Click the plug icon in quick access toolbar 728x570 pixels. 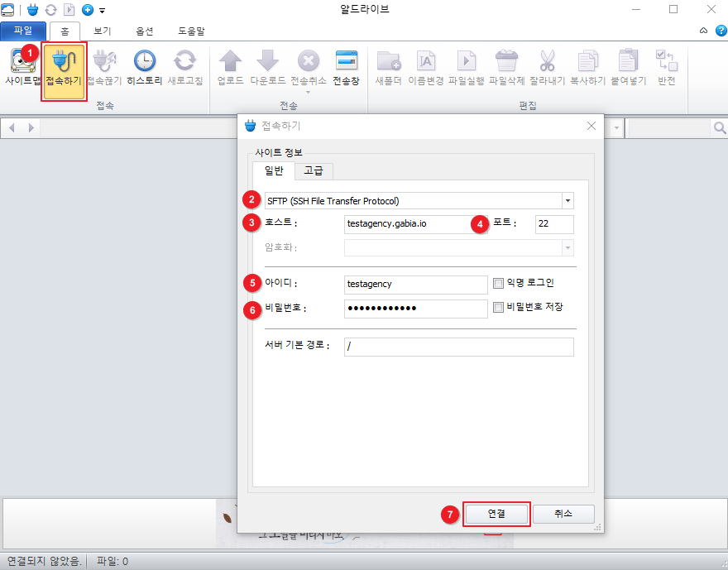tap(32, 9)
